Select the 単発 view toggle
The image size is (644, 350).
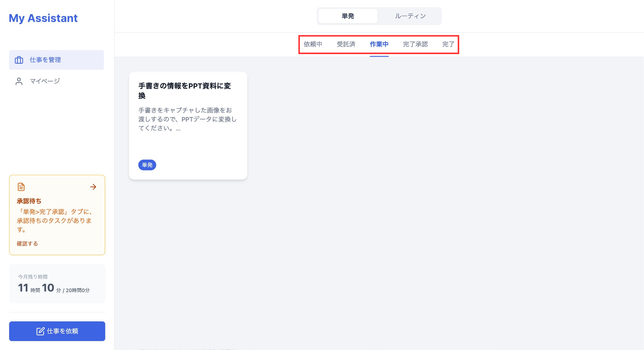pyautogui.click(x=347, y=16)
